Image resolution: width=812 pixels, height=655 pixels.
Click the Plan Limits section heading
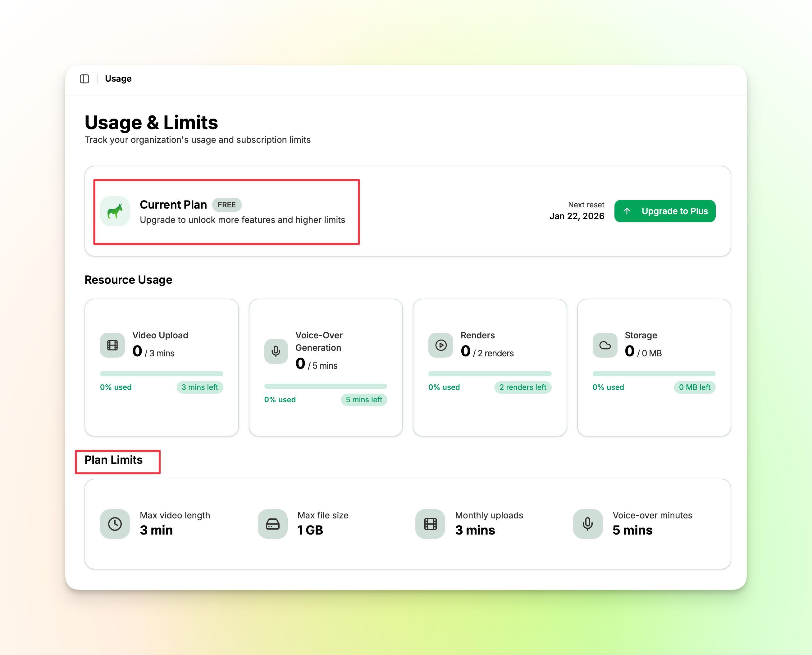(114, 460)
